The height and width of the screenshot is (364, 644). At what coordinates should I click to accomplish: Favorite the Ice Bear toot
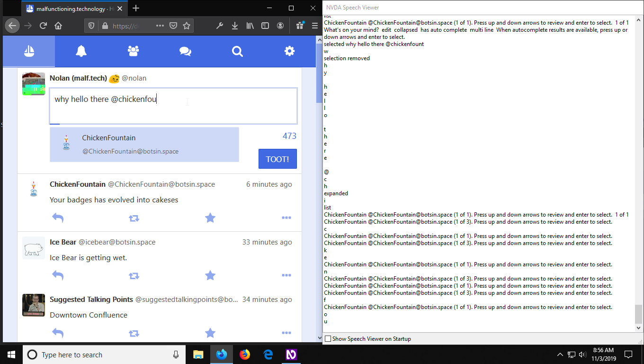coord(210,275)
